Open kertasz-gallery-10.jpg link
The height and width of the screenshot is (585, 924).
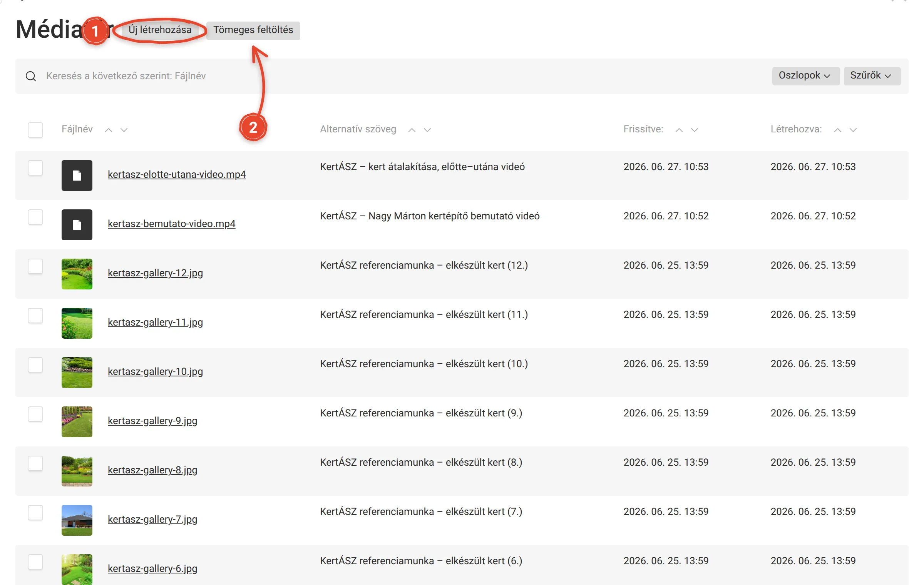coord(155,372)
